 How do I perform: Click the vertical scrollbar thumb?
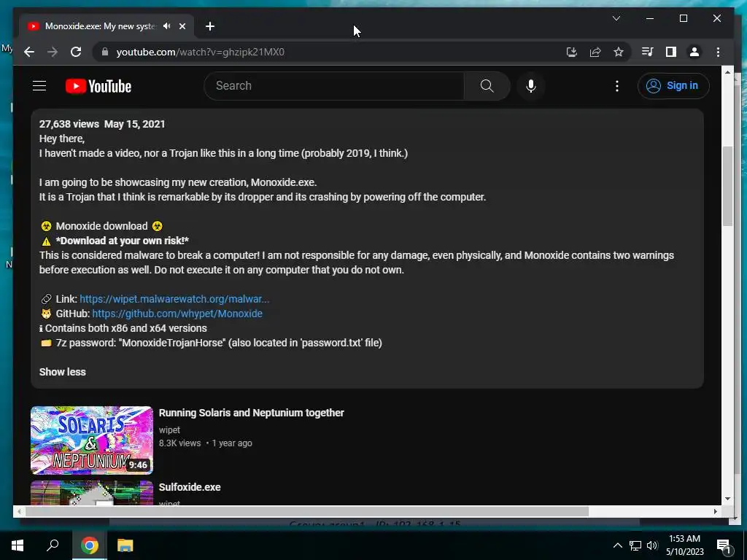pos(727,186)
